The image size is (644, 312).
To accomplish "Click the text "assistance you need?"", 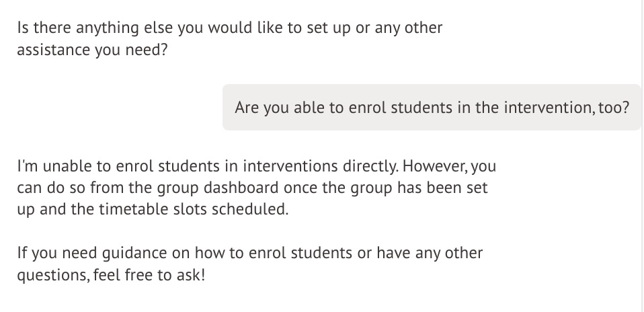I will pyautogui.click(x=92, y=51).
